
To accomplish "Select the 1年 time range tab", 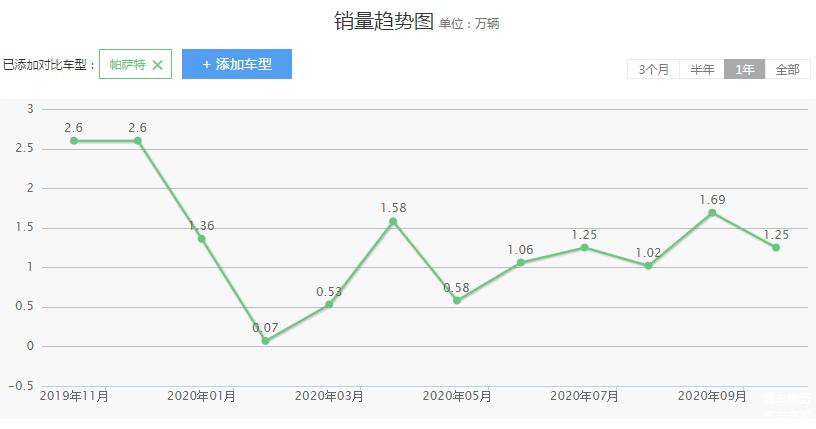I will pos(745,69).
